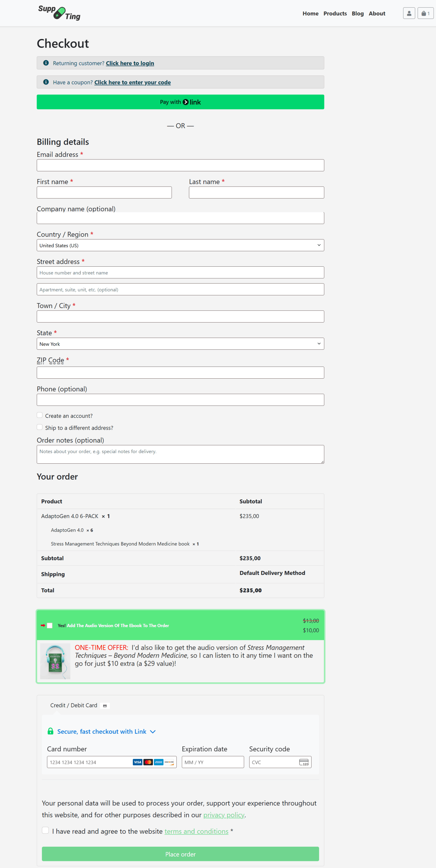The image size is (436, 868).
Task: Navigate to the Blog page
Action: [357, 14]
